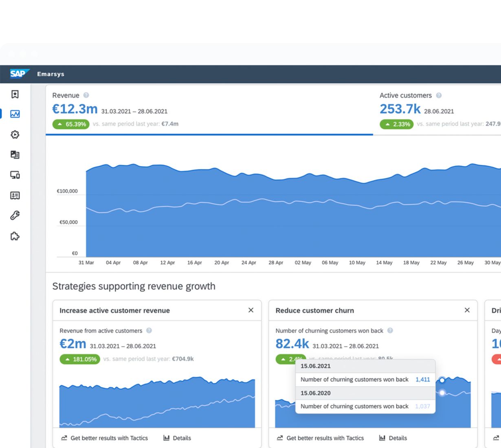
Task: Click help icon beside Active customers
Action: click(439, 95)
